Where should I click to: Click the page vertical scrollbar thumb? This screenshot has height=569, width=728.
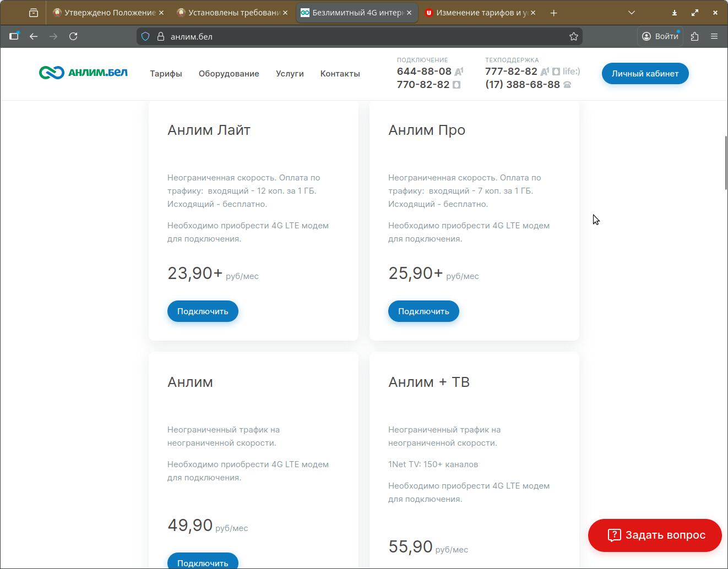click(726, 163)
